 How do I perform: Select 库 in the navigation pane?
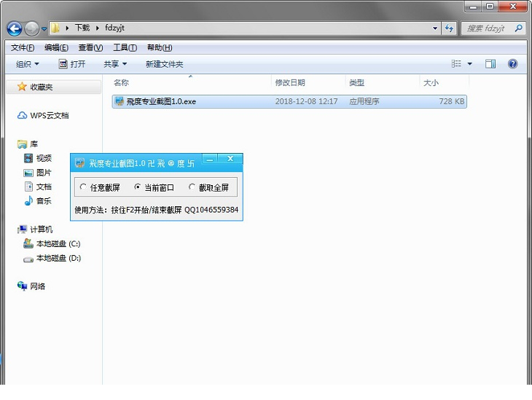click(34, 144)
